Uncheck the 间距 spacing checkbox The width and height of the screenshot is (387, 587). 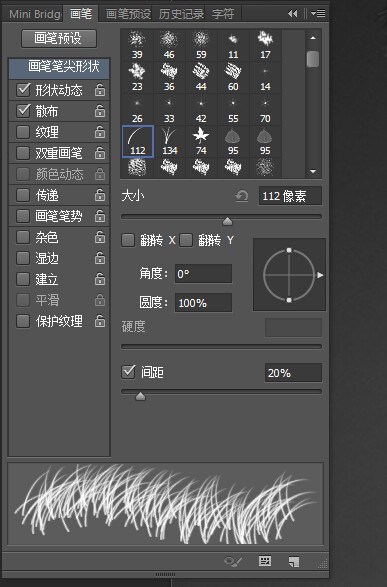click(128, 372)
